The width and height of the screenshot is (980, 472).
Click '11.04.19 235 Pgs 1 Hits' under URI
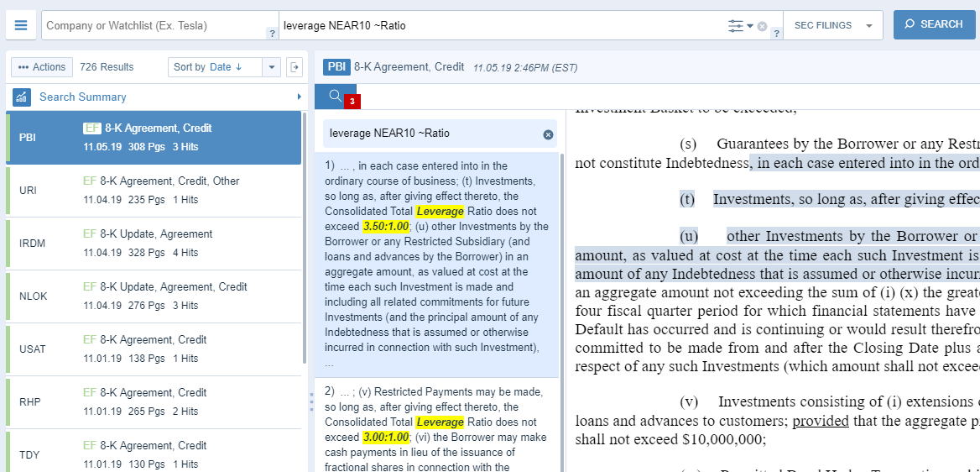141,200
